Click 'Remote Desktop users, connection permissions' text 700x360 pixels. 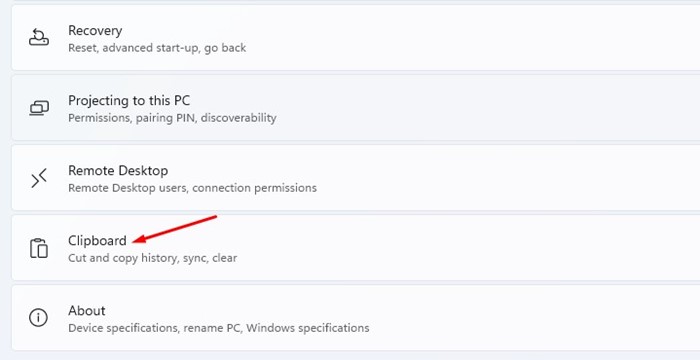click(192, 188)
